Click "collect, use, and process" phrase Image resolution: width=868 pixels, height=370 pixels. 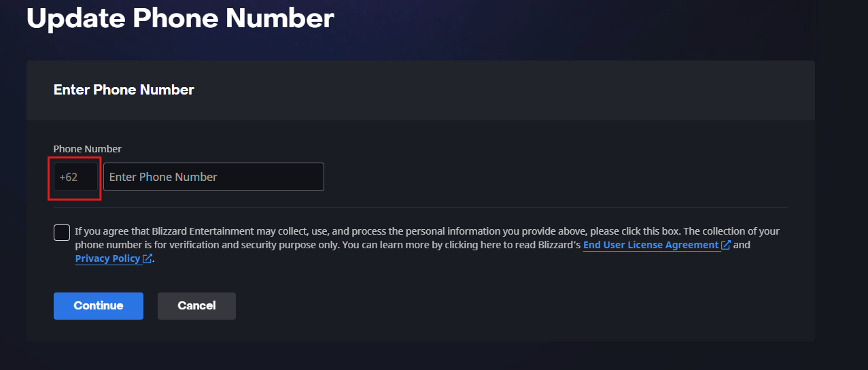[333, 231]
